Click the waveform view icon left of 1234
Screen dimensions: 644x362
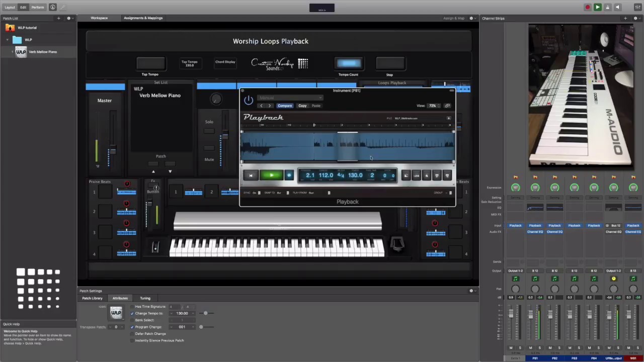point(406,175)
